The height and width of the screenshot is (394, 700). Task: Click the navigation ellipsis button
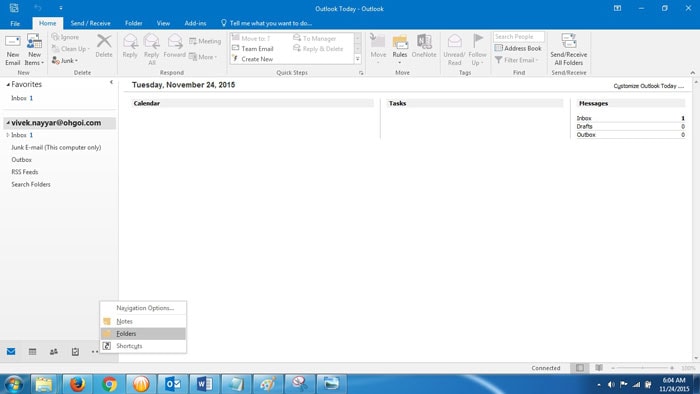pos(95,352)
